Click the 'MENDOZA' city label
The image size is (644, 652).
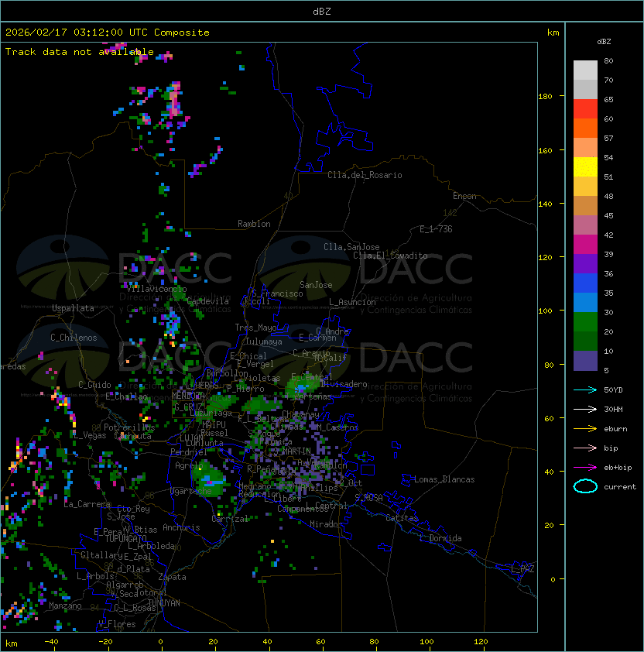[188, 396]
